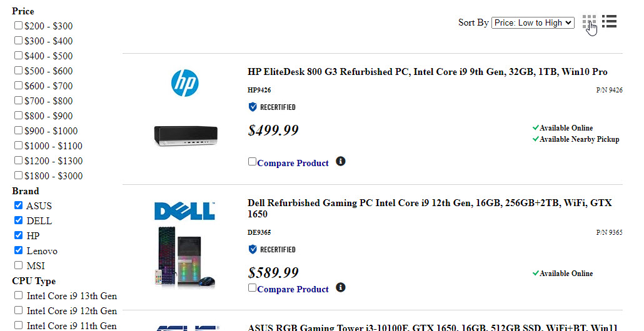The height and width of the screenshot is (331, 644).
Task: Click Compare Product link for Dell PC
Action: [x=293, y=290]
